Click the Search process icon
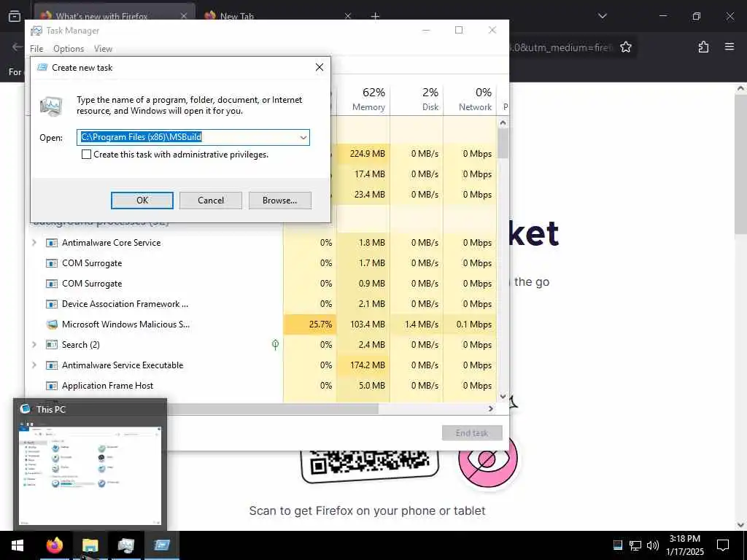The width and height of the screenshot is (747, 560). point(52,345)
